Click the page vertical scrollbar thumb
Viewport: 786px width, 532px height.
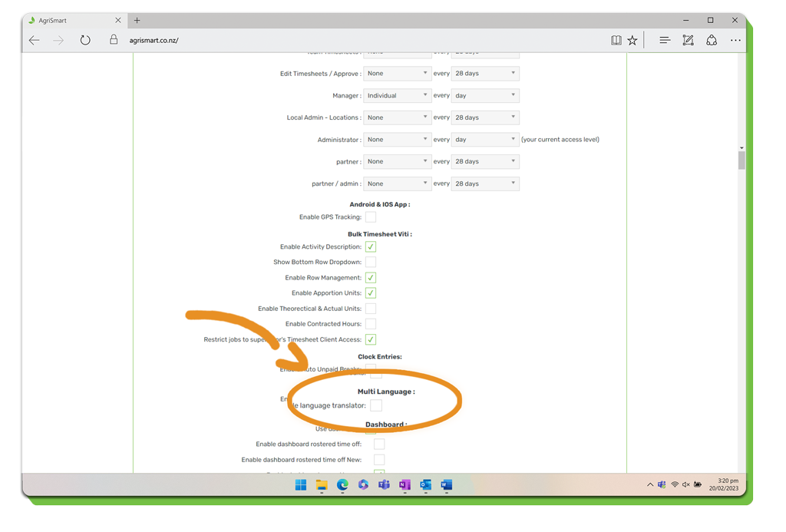[741, 160]
